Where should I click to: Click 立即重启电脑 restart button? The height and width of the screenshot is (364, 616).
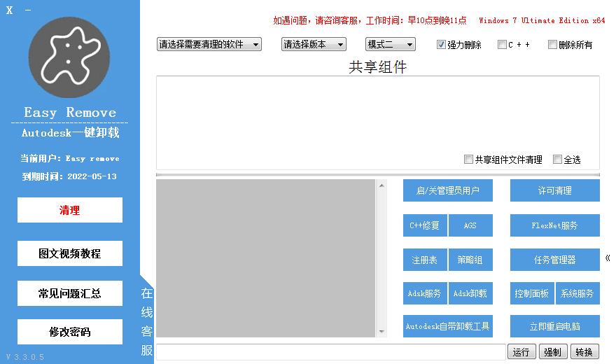(554, 326)
